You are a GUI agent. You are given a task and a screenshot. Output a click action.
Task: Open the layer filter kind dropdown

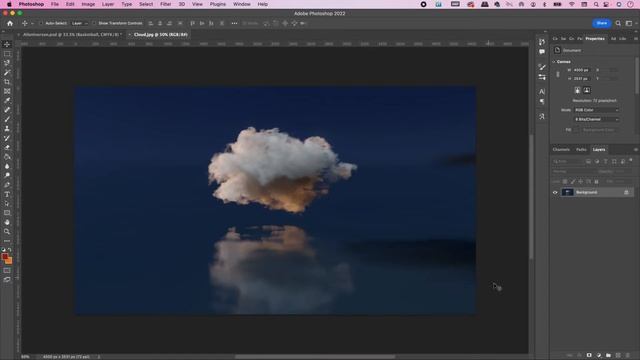point(568,161)
